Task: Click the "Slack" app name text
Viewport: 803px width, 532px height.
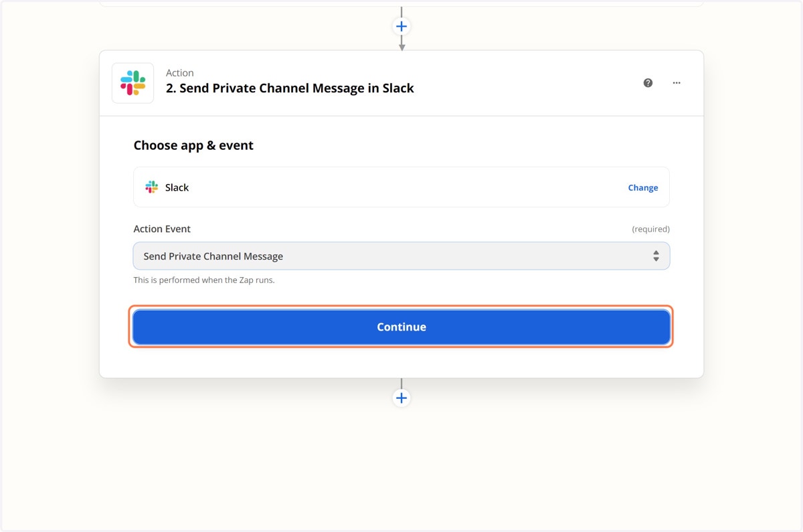Action: [177, 187]
